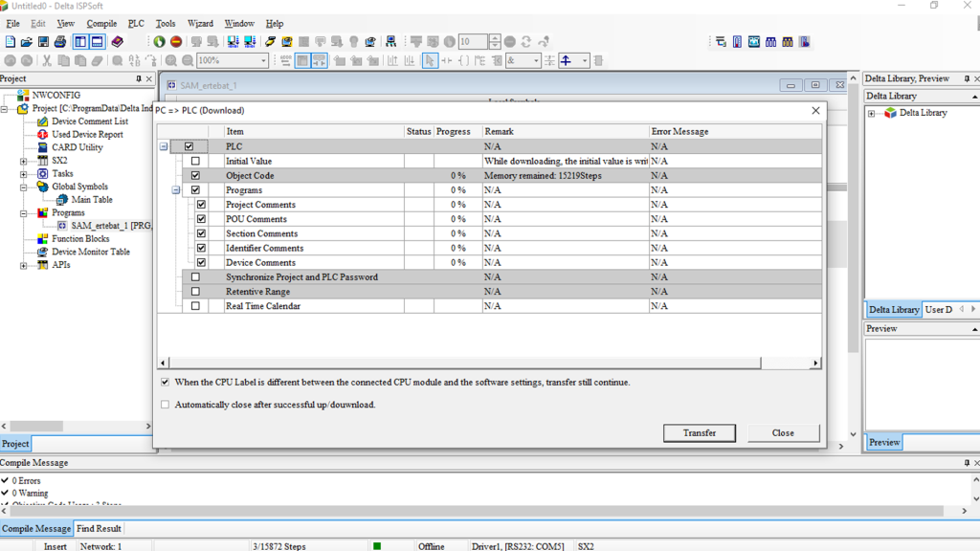
Task: Click the New file icon in toolbar
Action: click(x=10, y=42)
